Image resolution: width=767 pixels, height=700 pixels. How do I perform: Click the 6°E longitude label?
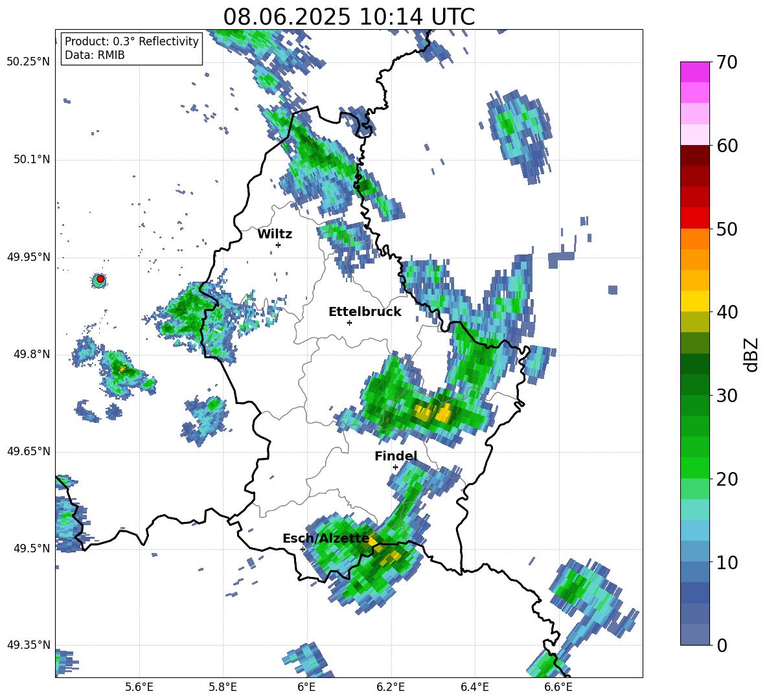coord(306,687)
